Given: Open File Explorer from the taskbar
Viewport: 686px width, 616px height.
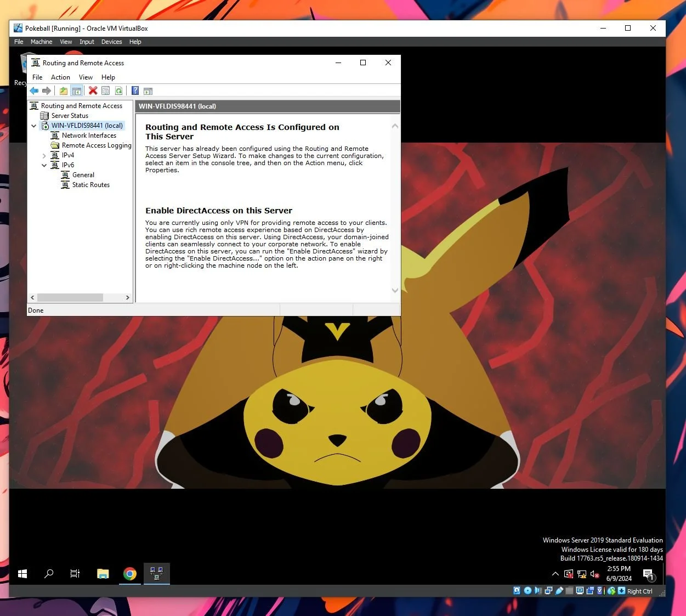Looking at the screenshot, I should (103, 574).
